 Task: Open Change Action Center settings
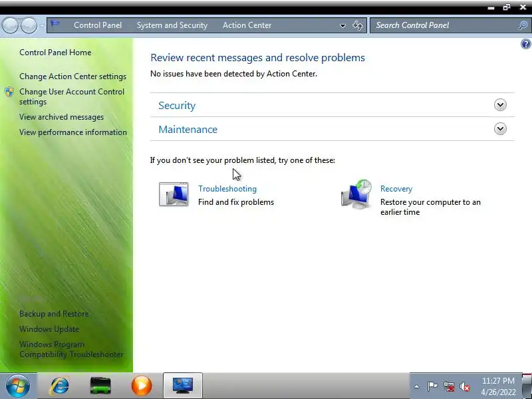[x=72, y=76]
